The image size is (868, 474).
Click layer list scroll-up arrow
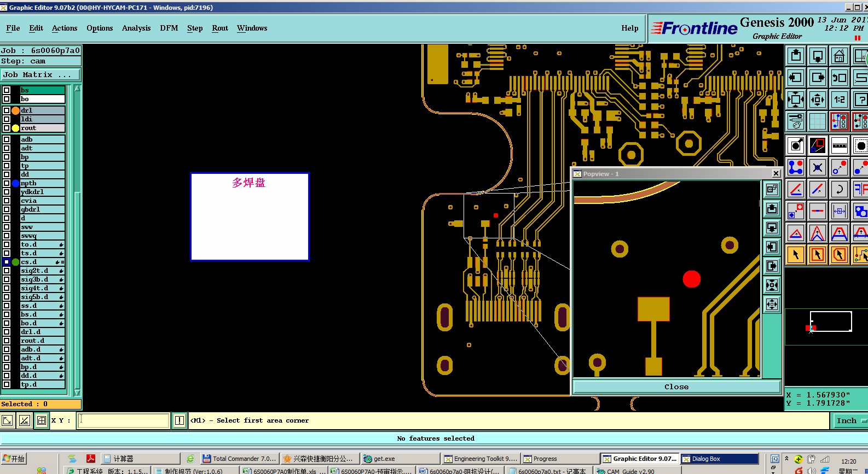(77, 89)
